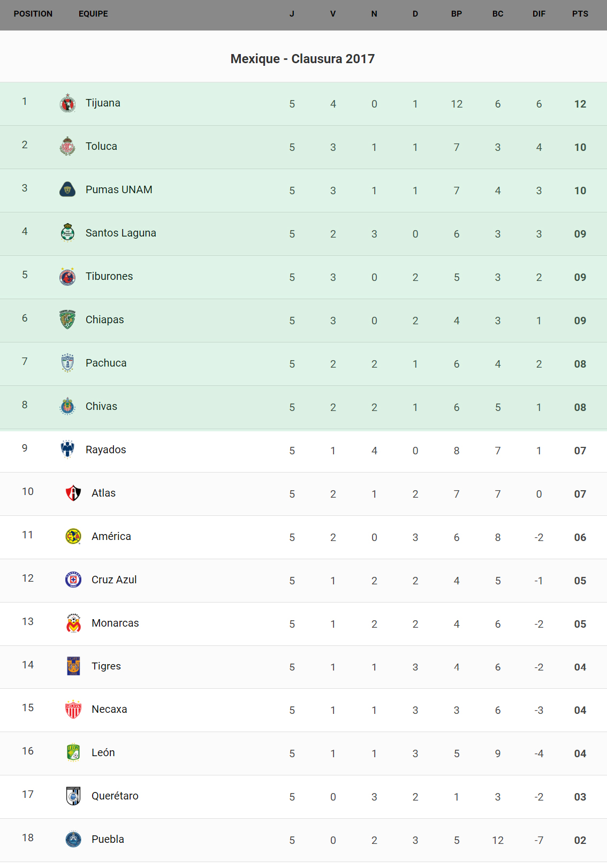This screenshot has height=868, width=607.
Task: Click the Pumas UNAM logo icon
Action: [67, 189]
